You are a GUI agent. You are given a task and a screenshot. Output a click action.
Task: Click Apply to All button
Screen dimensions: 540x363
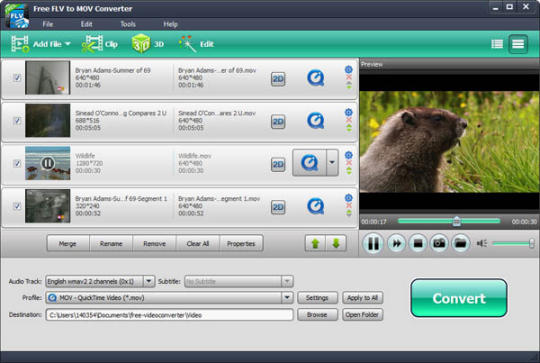click(x=362, y=298)
